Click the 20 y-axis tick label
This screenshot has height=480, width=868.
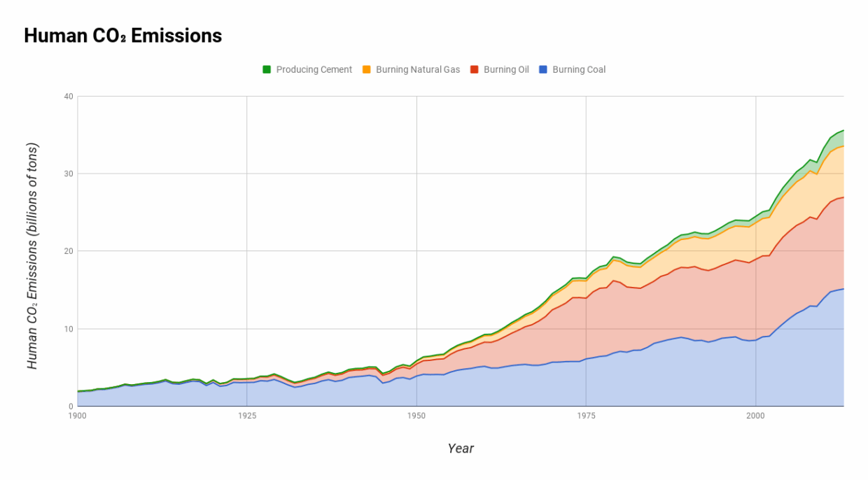pos(68,251)
